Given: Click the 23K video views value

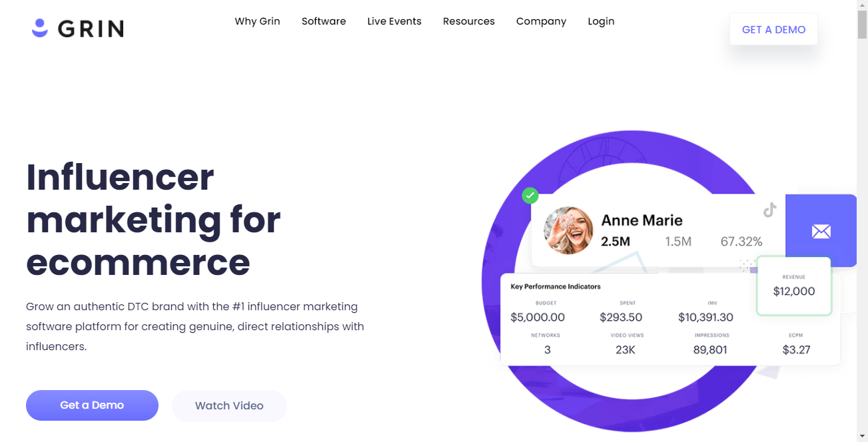Looking at the screenshot, I should pyautogui.click(x=626, y=349).
